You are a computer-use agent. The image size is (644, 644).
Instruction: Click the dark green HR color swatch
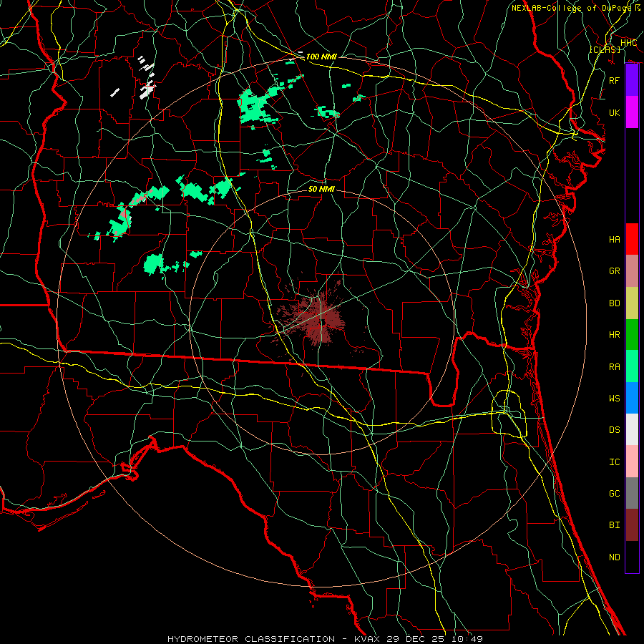point(632,334)
